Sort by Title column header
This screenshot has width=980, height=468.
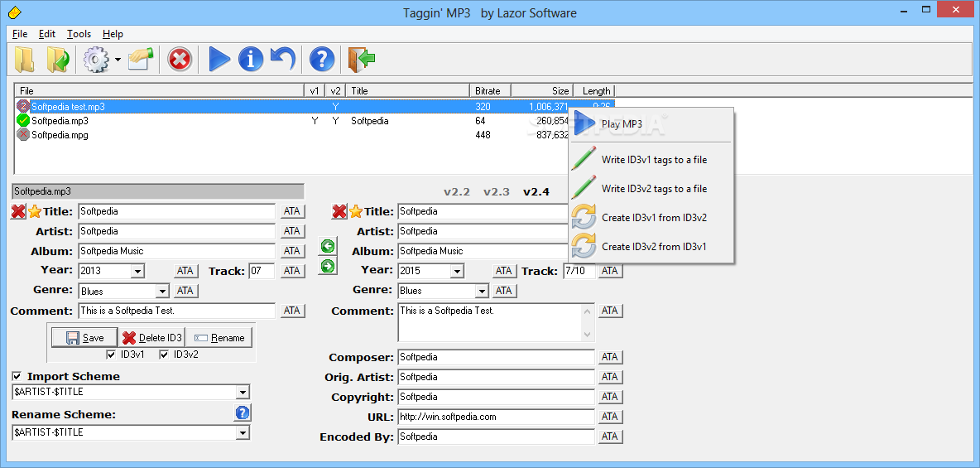pos(407,91)
